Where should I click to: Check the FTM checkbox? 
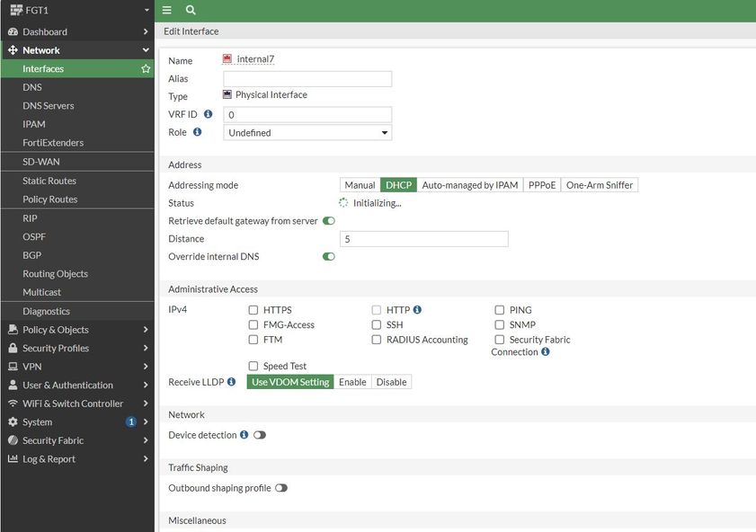253,340
